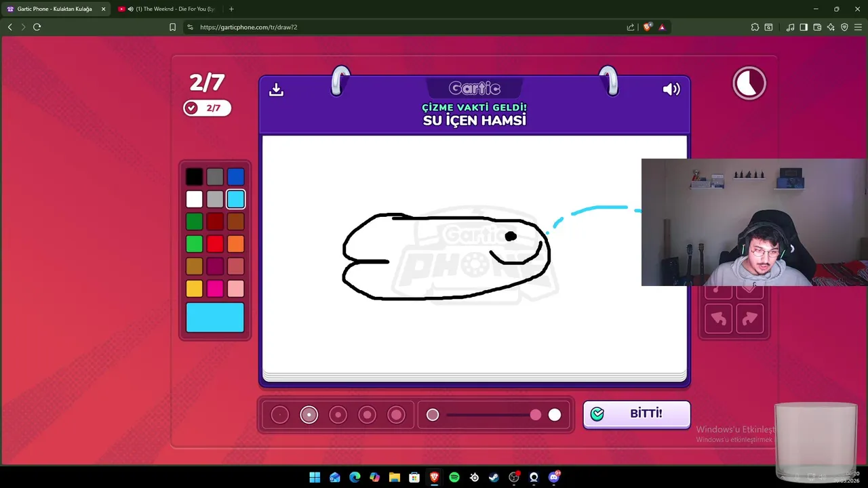Open Brave Rewards triangle icon
This screenshot has width=868, height=488.
click(x=662, y=27)
